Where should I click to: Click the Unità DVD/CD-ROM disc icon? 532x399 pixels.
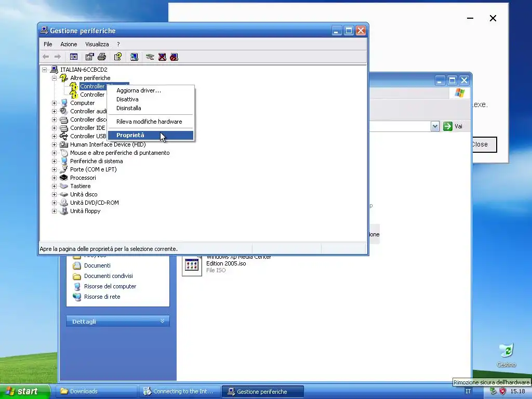(64, 203)
